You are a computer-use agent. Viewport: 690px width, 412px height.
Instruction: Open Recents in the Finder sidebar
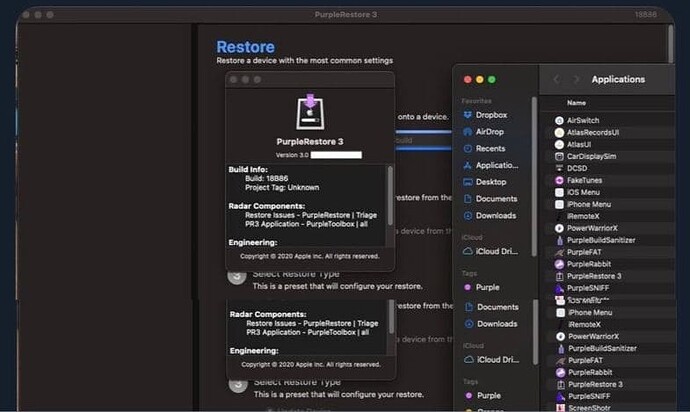(x=484, y=148)
